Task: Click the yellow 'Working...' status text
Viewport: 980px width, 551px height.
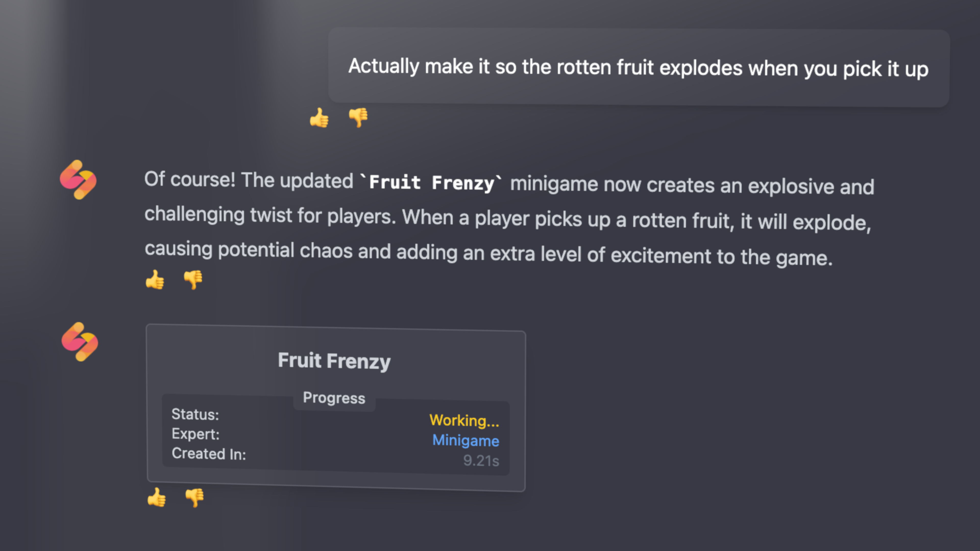Action: 464,421
